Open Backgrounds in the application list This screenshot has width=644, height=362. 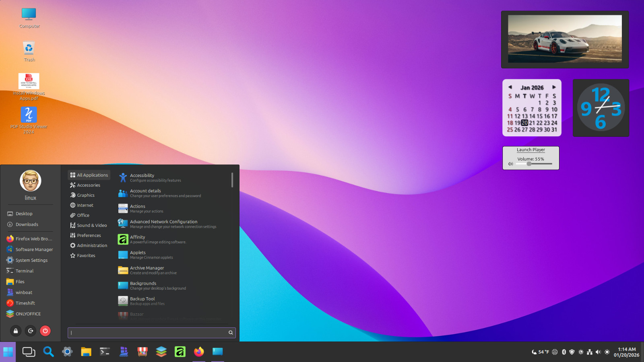pyautogui.click(x=173, y=286)
